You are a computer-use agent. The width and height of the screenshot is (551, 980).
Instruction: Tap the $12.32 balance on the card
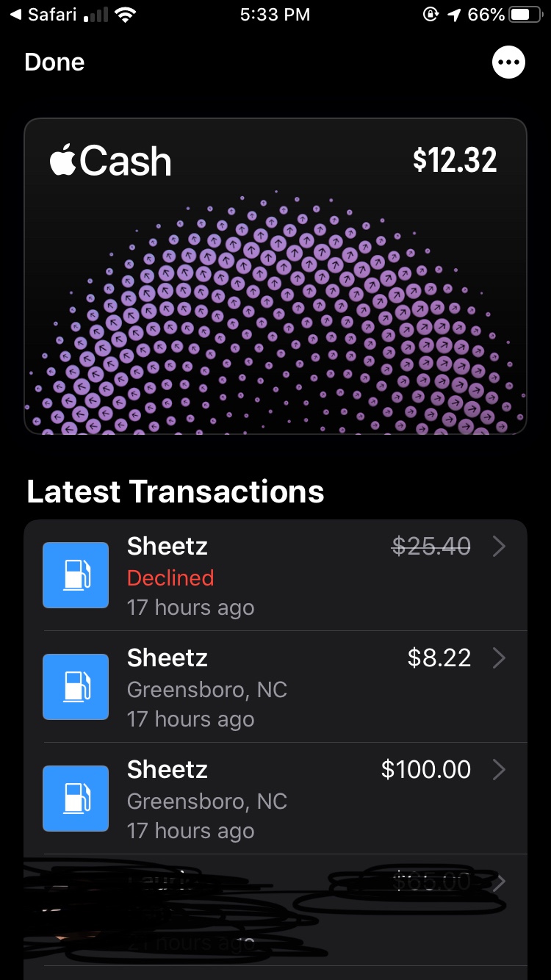tap(455, 159)
